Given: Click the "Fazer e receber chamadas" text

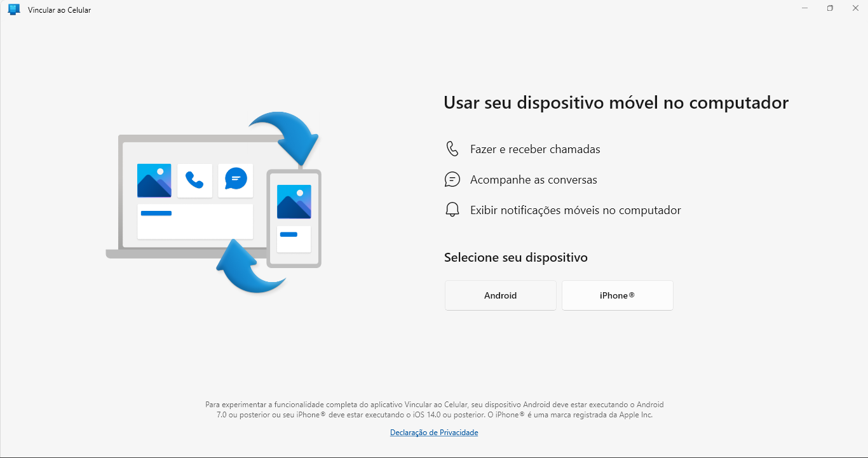Looking at the screenshot, I should (535, 149).
